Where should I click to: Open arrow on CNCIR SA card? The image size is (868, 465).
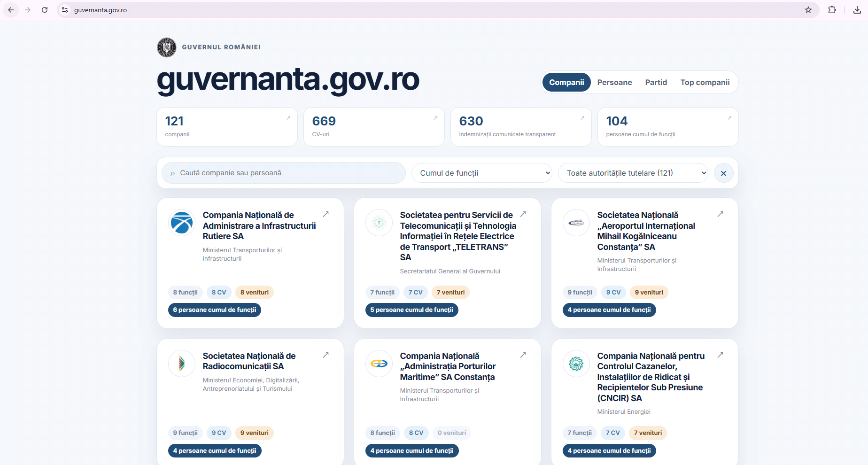(721, 355)
